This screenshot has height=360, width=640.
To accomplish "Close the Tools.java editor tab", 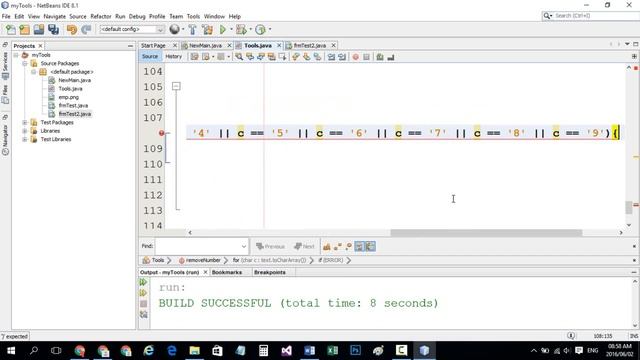I will point(279,45).
